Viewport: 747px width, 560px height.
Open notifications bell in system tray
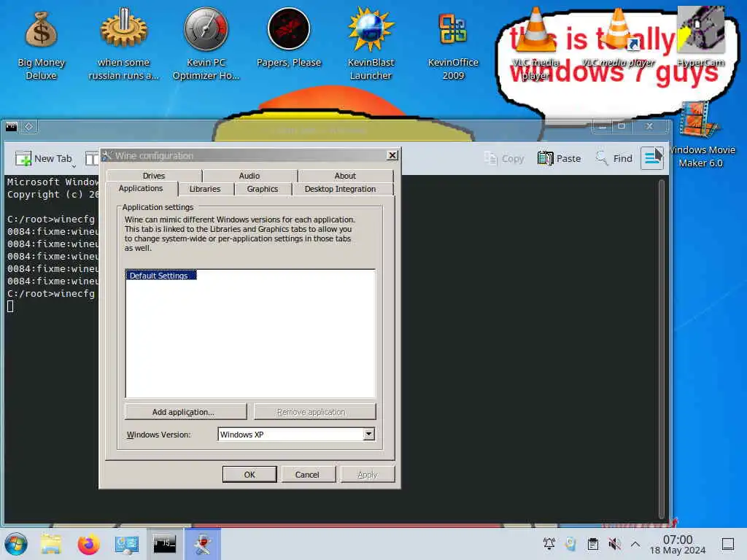pyautogui.click(x=549, y=543)
